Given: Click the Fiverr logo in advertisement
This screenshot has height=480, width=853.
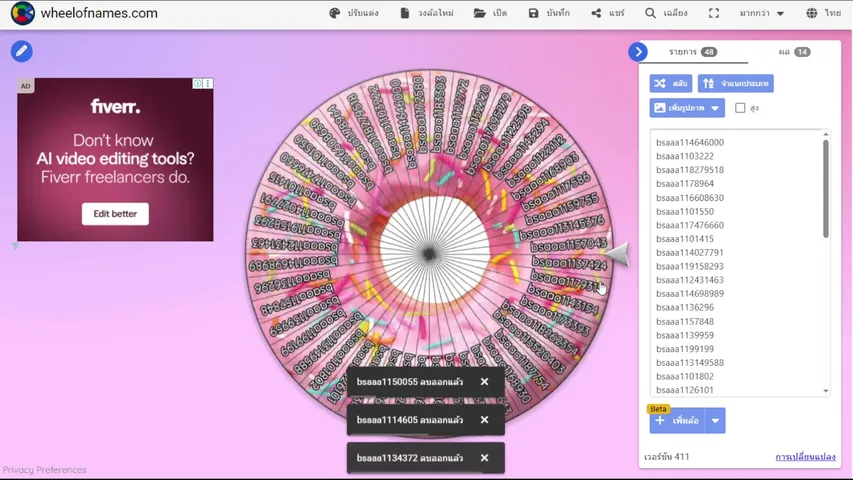Looking at the screenshot, I should click(x=115, y=106).
